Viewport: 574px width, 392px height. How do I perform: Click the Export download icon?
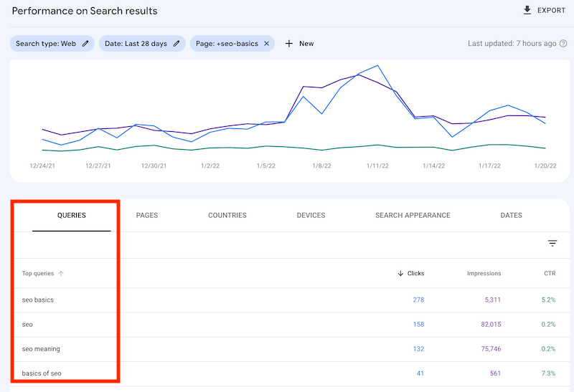coord(528,11)
